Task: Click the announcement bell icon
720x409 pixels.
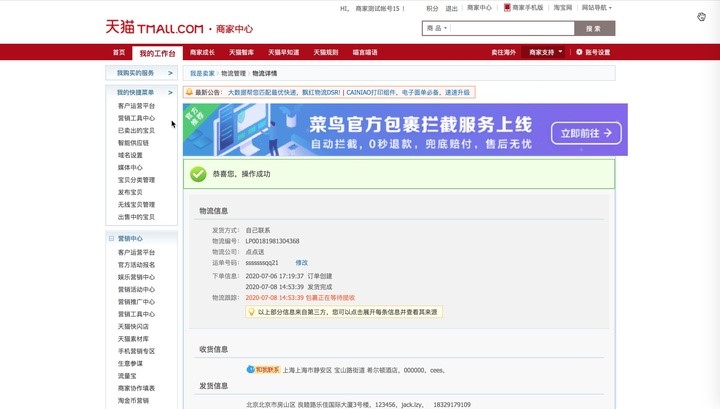Action: pyautogui.click(x=189, y=92)
